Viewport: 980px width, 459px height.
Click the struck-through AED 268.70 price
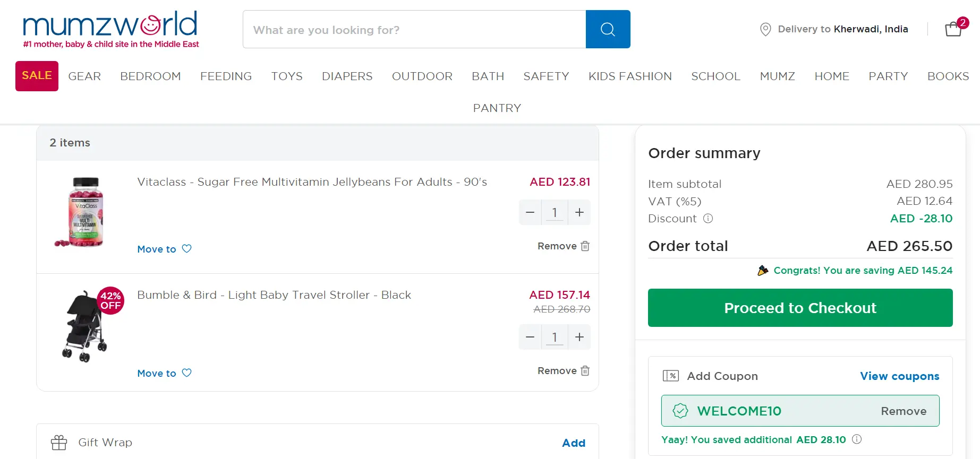(562, 309)
